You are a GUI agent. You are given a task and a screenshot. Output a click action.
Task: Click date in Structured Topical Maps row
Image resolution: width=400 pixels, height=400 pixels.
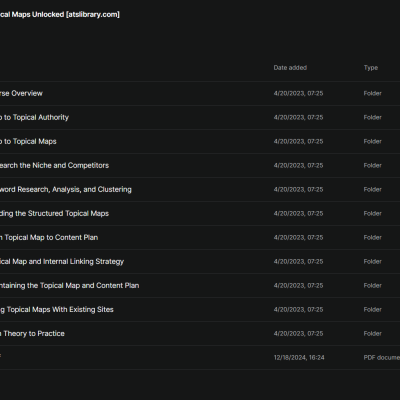(x=298, y=213)
